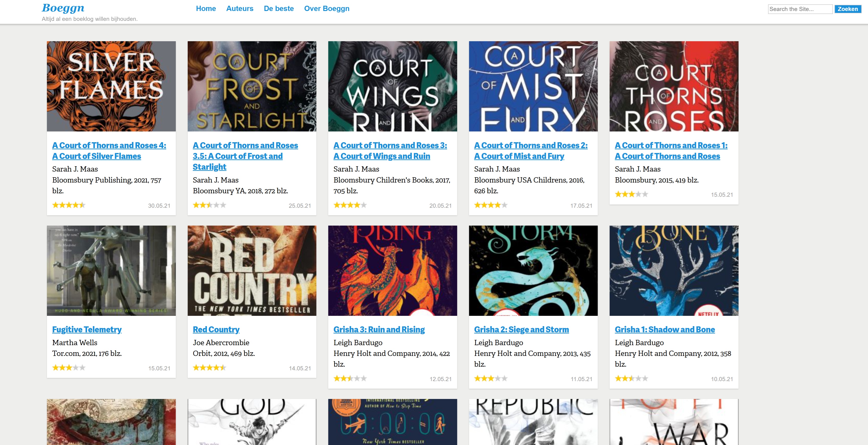Open the Grisha 2: Siege and Storm link

(x=521, y=329)
